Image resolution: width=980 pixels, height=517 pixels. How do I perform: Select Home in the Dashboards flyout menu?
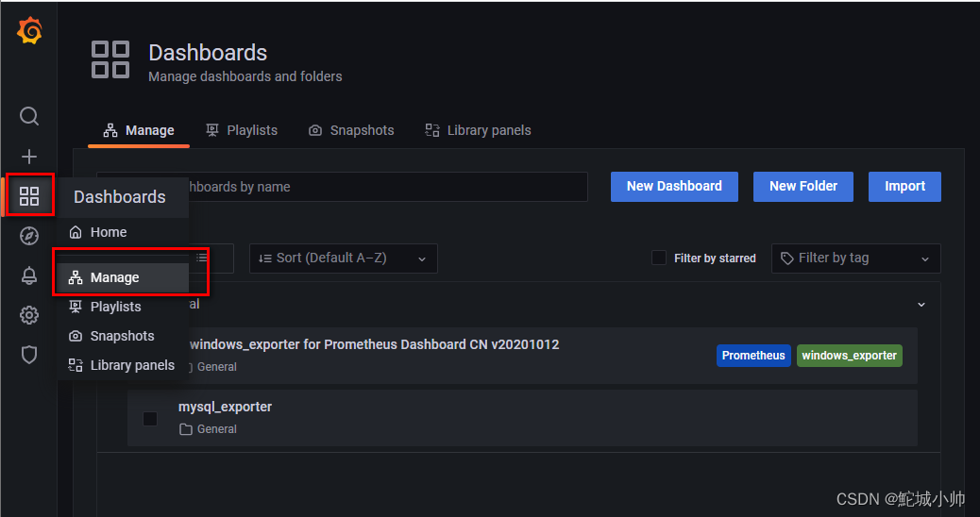pyautogui.click(x=123, y=232)
